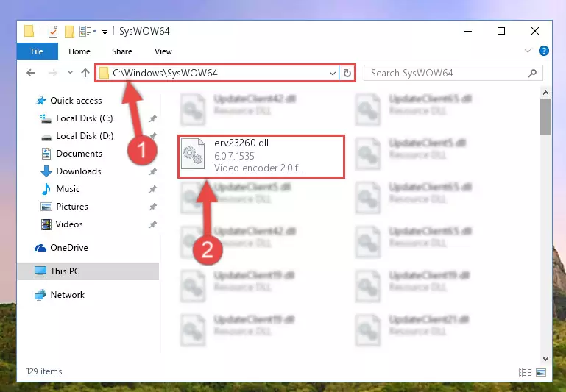
Task: Open the Customize Quick Access Toolbar dropdown
Action: [x=105, y=32]
